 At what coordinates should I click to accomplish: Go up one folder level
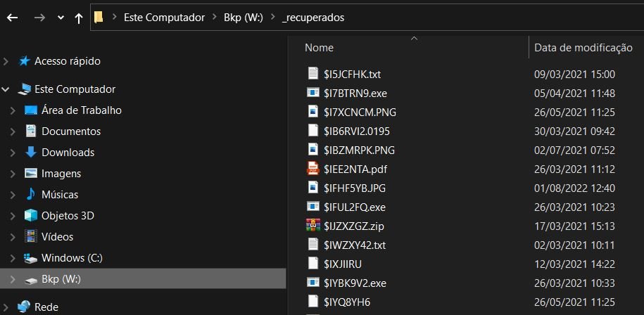[x=79, y=18]
